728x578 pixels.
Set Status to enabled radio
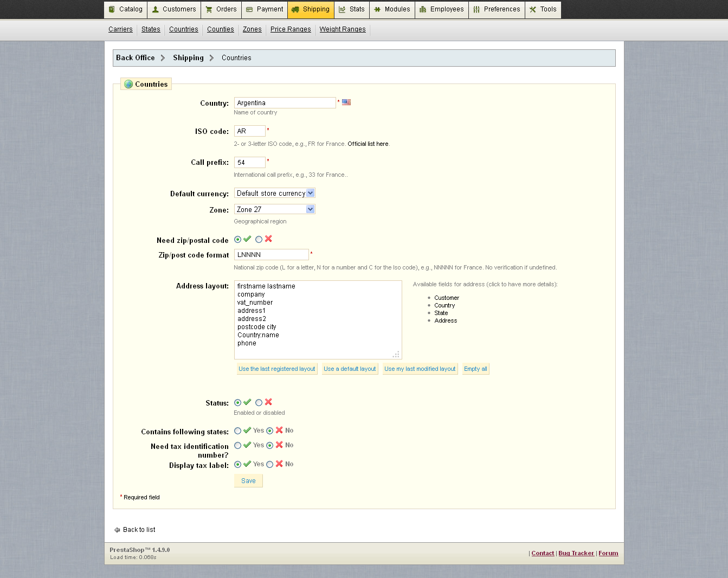(237, 403)
